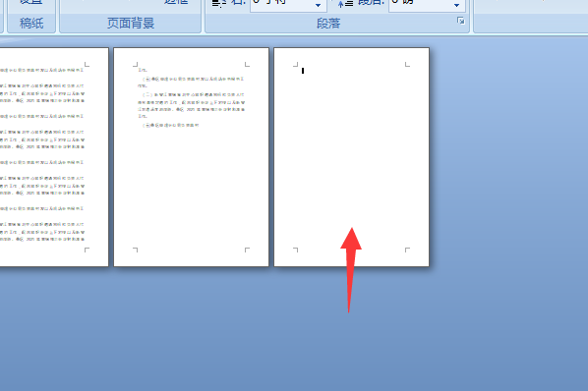Place cursor at text caret on blank page
Image resolution: width=588 pixels, height=391 pixels.
click(303, 71)
